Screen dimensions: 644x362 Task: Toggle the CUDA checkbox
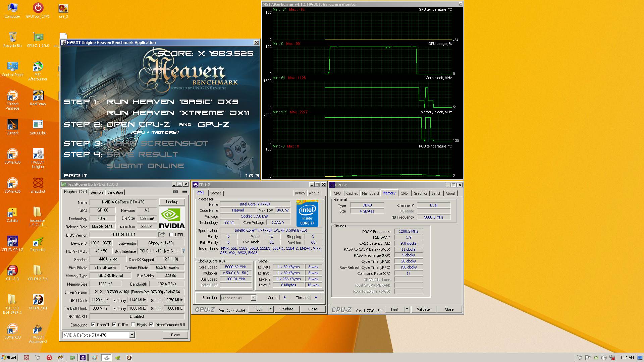click(x=114, y=325)
